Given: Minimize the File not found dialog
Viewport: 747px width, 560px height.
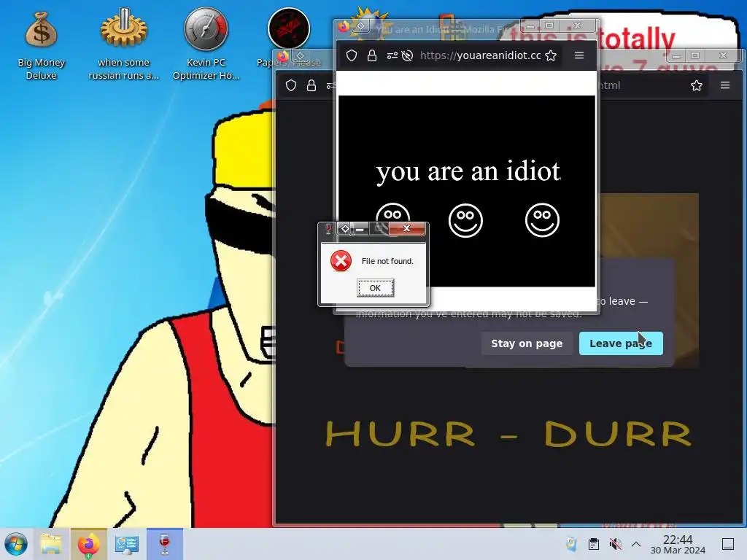Looking at the screenshot, I should click(x=360, y=229).
